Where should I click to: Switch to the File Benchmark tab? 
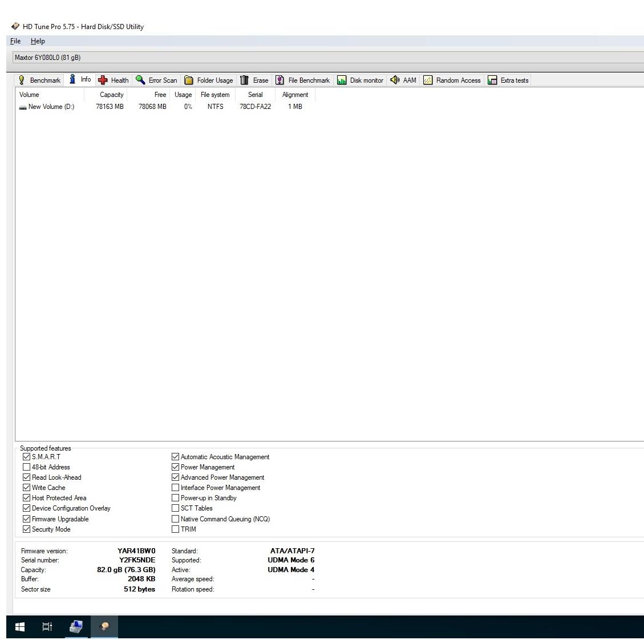pyautogui.click(x=303, y=80)
